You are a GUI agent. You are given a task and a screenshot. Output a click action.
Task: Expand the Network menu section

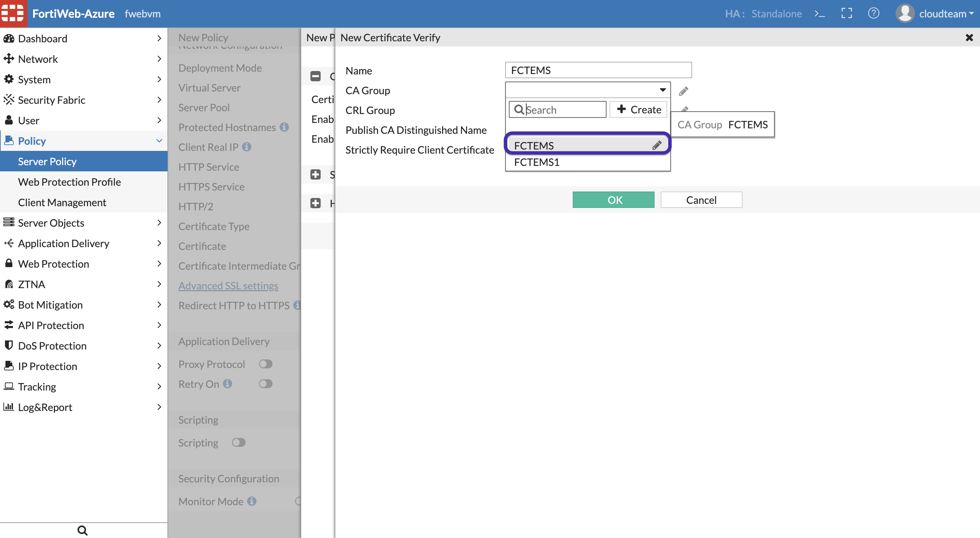84,58
